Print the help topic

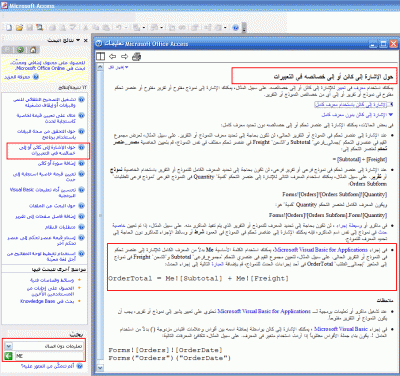click(136, 57)
